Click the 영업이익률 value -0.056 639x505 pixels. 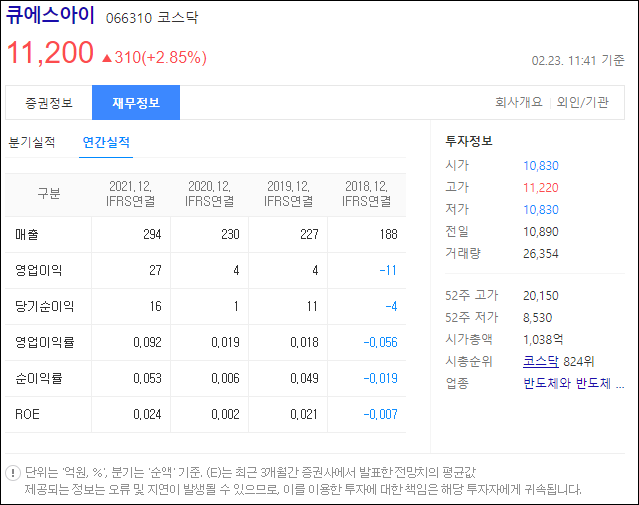pyautogui.click(x=380, y=342)
